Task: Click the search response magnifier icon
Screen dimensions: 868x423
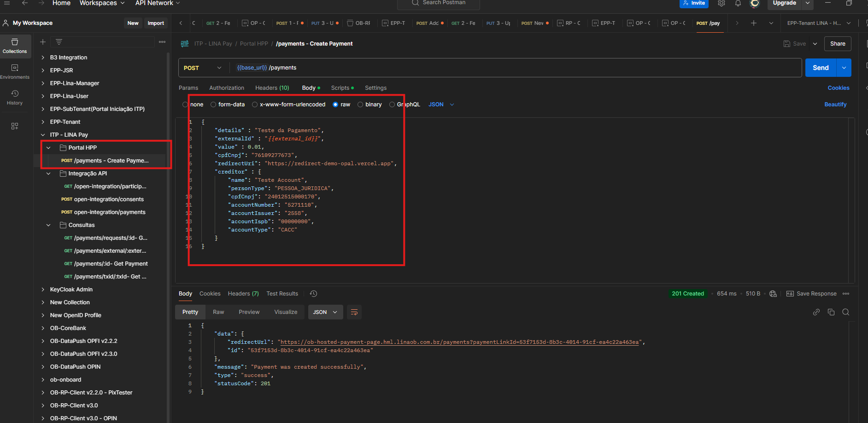Action: [846, 312]
